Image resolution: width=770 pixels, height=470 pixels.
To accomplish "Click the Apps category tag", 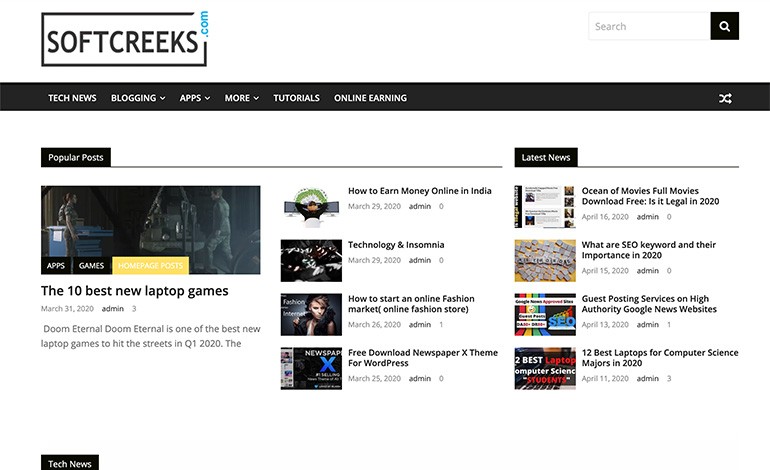I will pos(55,265).
